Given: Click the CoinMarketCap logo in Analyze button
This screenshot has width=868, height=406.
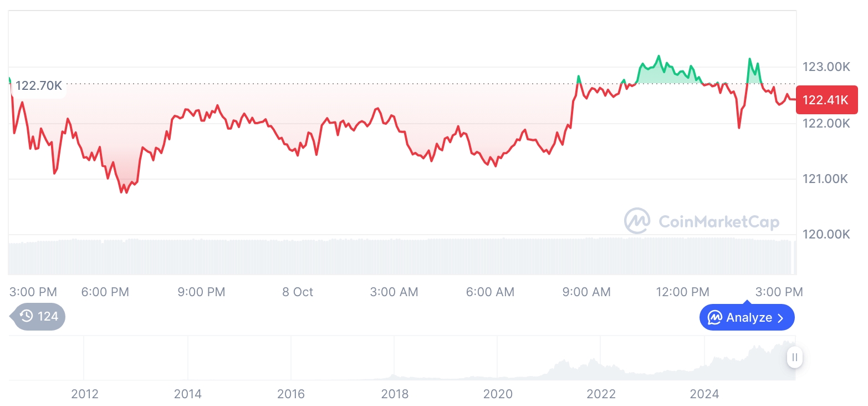Looking at the screenshot, I should [x=715, y=318].
